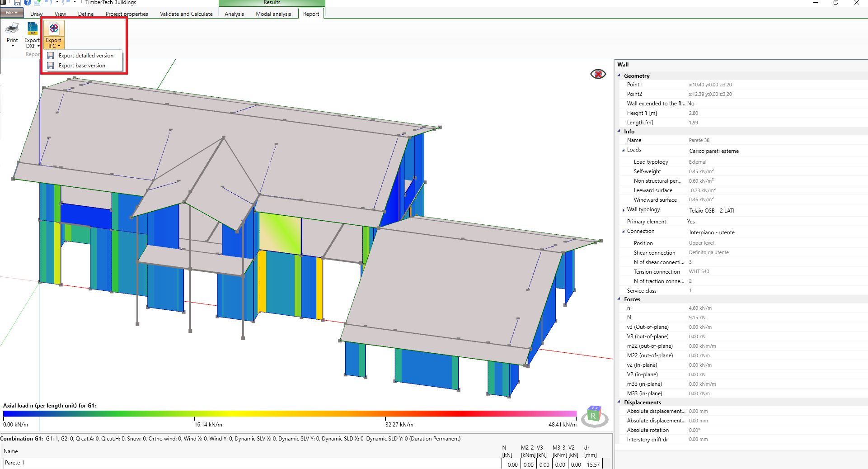Switch to the Analysis tab
The width and height of the screenshot is (868, 469).
tap(234, 14)
